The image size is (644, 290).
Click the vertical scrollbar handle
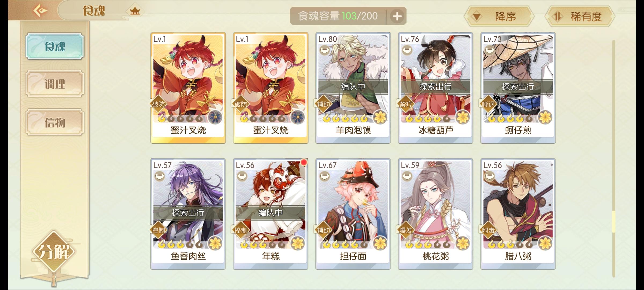(613, 222)
